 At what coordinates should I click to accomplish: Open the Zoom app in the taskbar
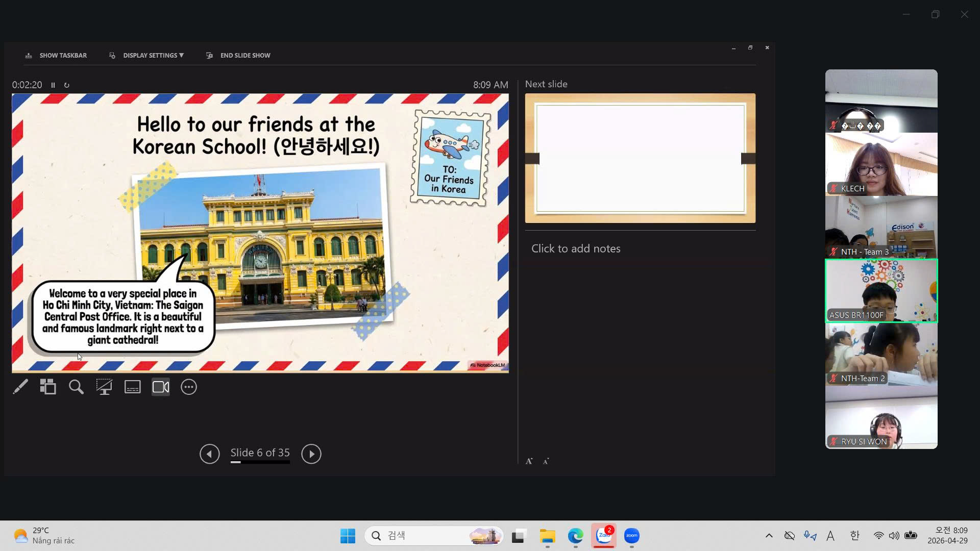click(631, 536)
